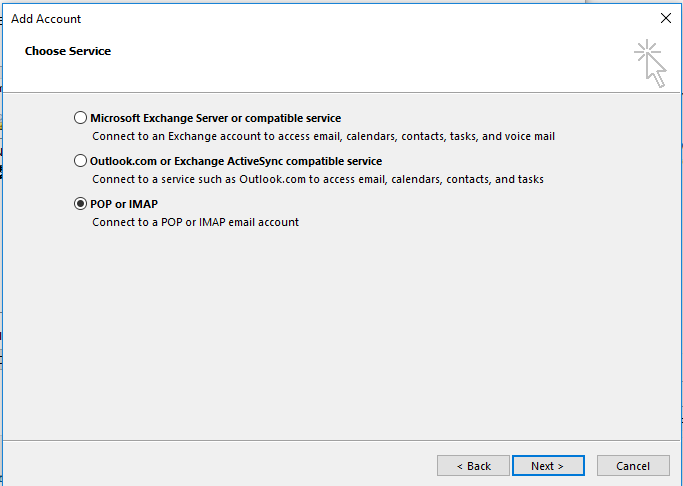
Task: Click the 'Choose Service' heading
Action: pyautogui.click(x=68, y=51)
